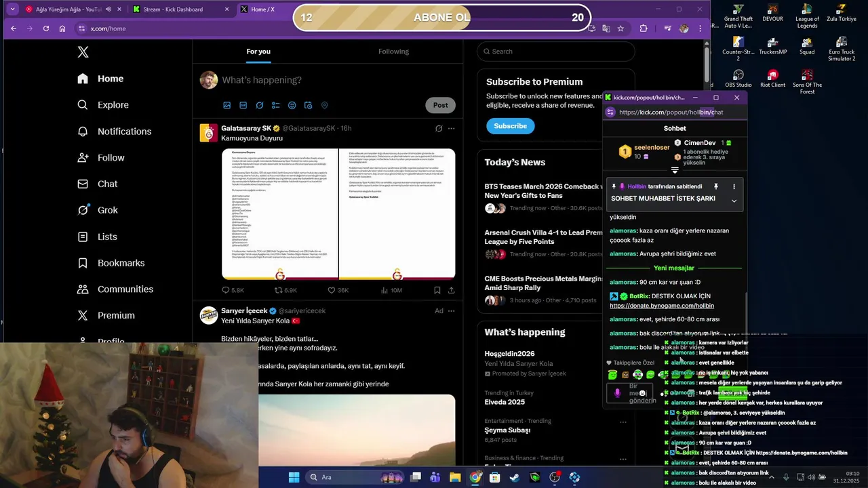
Task: Ask Grok about Galatasaray post
Action: coord(439,128)
